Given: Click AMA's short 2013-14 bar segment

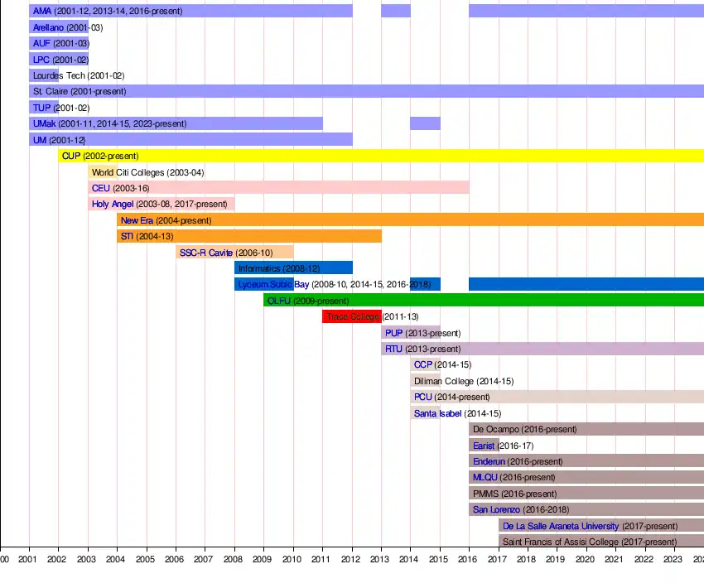Looking at the screenshot, I should click(396, 12).
